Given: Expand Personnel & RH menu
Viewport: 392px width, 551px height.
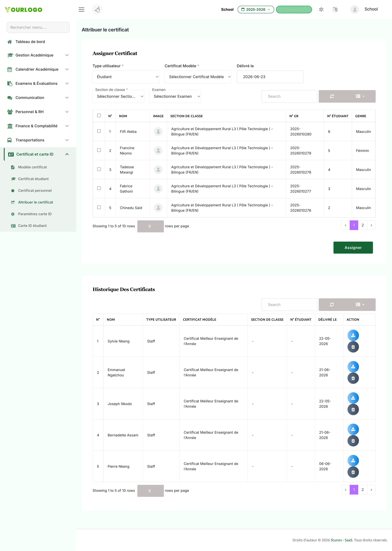Looking at the screenshot, I should (38, 112).
